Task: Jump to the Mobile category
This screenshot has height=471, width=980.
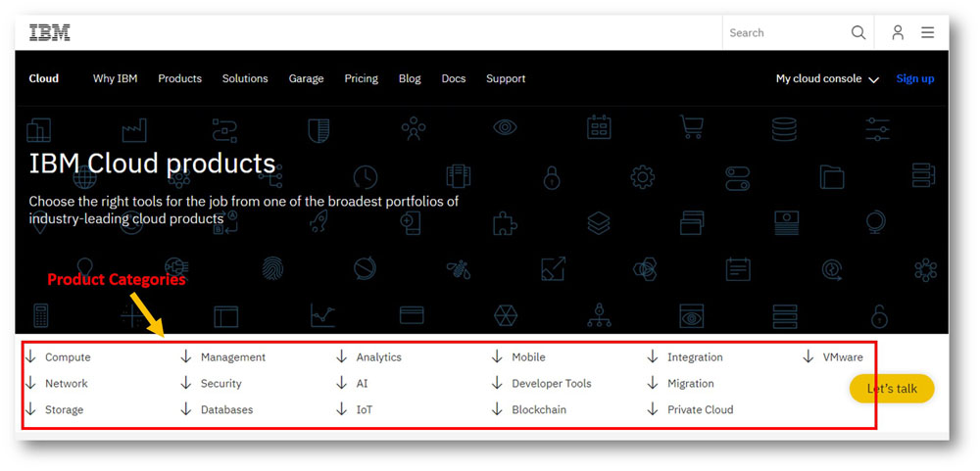Action: [529, 357]
